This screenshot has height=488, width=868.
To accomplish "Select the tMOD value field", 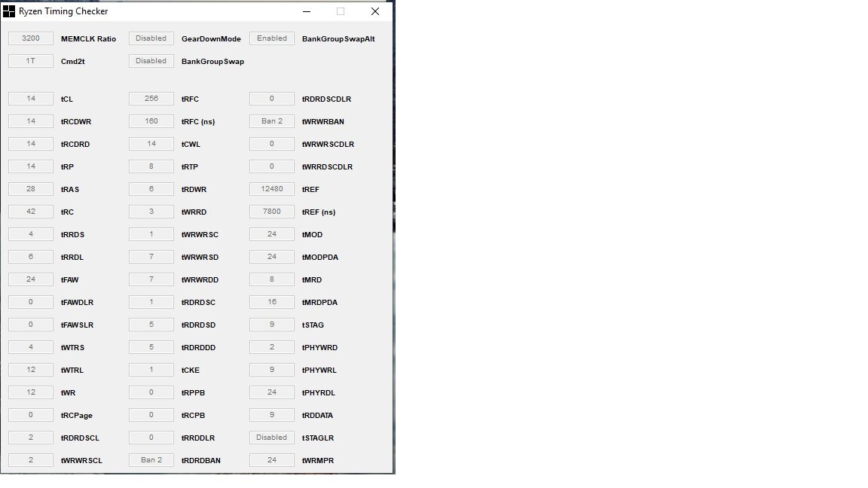I will pos(272,234).
